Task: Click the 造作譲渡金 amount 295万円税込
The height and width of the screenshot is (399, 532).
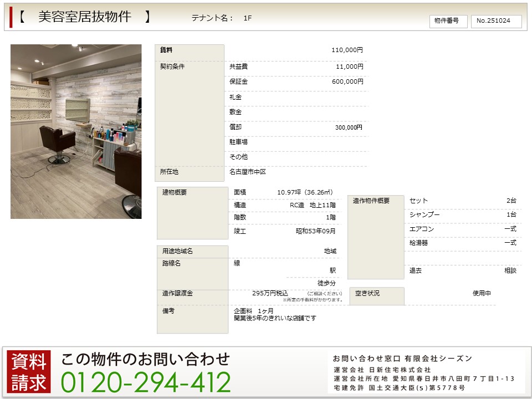Action: (270, 293)
